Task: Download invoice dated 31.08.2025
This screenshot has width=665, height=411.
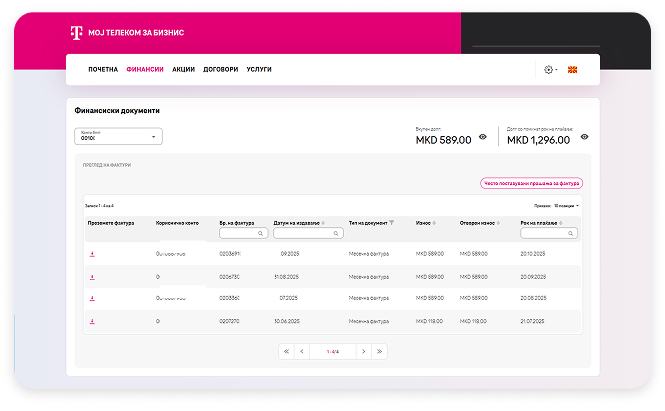Action: tap(92, 276)
